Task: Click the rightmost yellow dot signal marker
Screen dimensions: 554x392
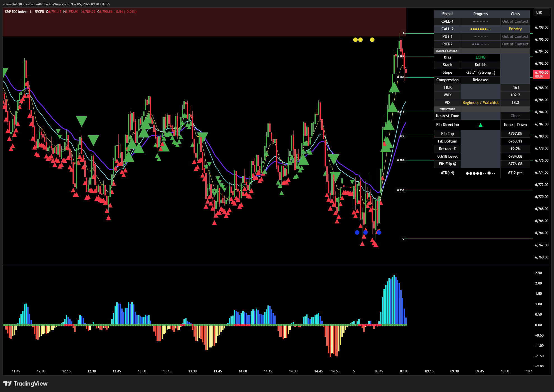Action: 372,40
